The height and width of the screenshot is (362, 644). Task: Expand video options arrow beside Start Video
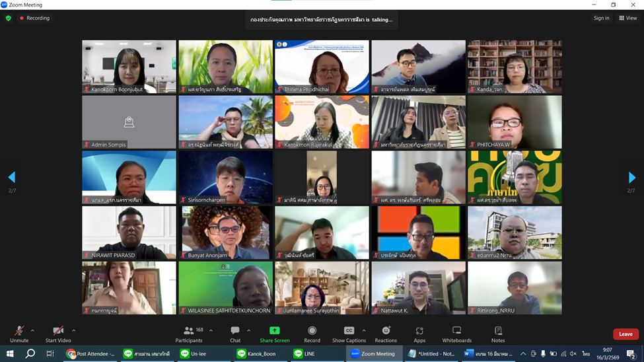(x=73, y=330)
